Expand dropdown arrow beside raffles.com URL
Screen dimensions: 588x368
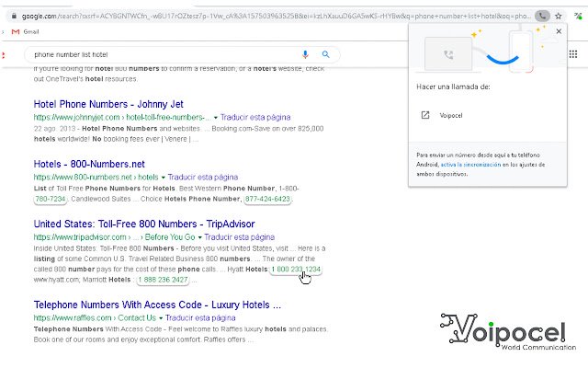coord(161,318)
